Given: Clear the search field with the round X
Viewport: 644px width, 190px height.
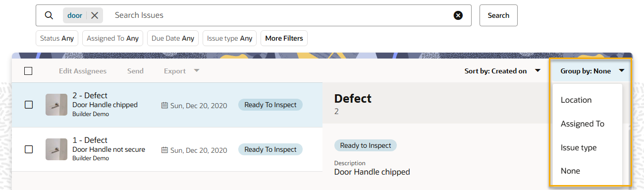Looking at the screenshot, I should 458,15.
